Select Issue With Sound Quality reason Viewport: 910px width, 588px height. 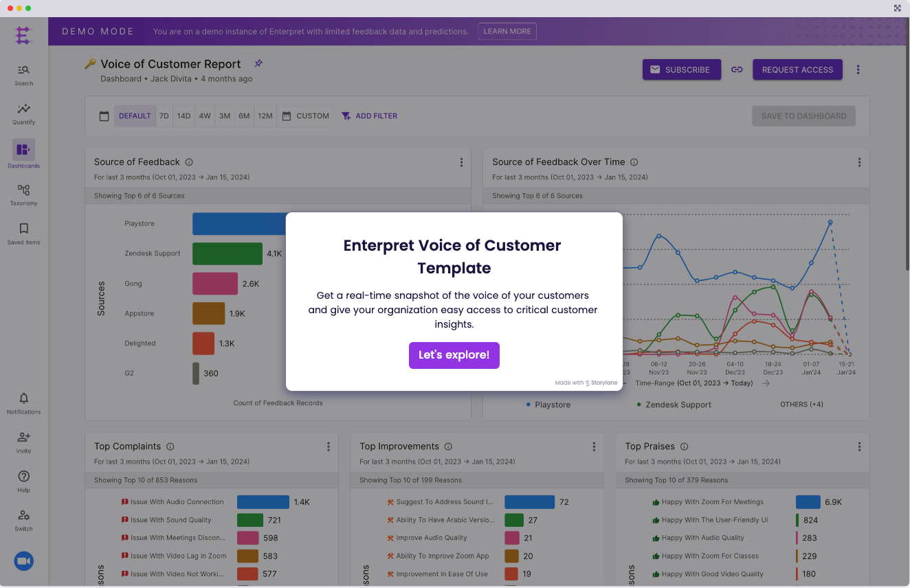tap(171, 520)
